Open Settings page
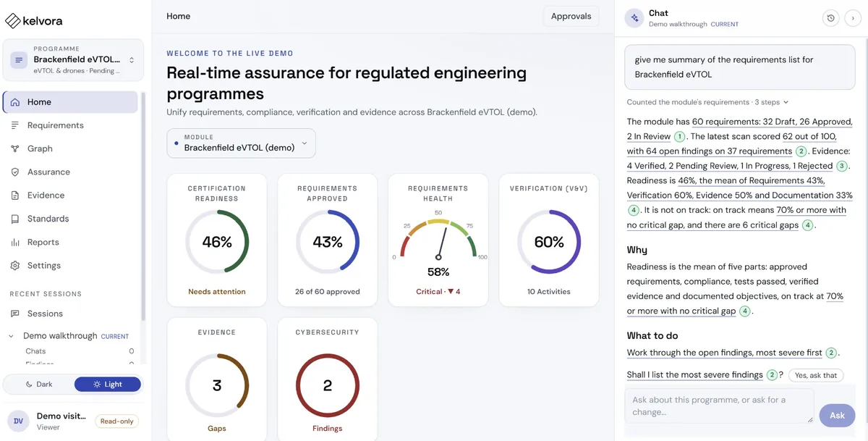Viewport: 868px width, 441px height. [x=70, y=266]
